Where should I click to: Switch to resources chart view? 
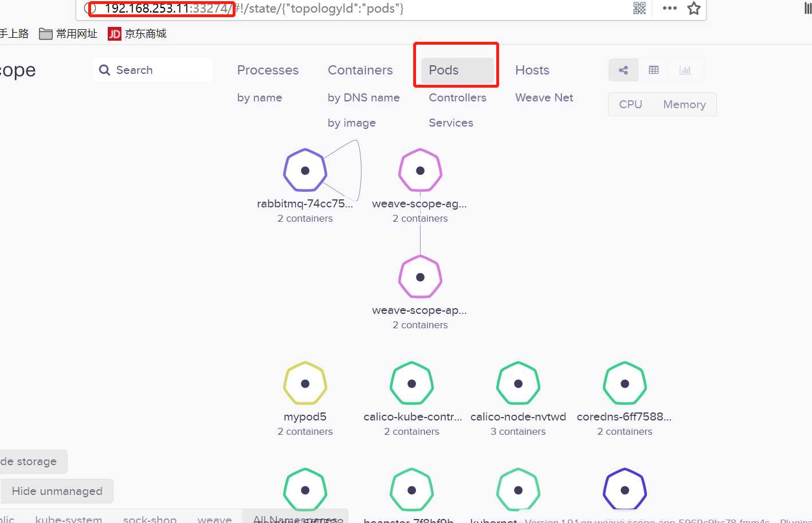click(685, 70)
